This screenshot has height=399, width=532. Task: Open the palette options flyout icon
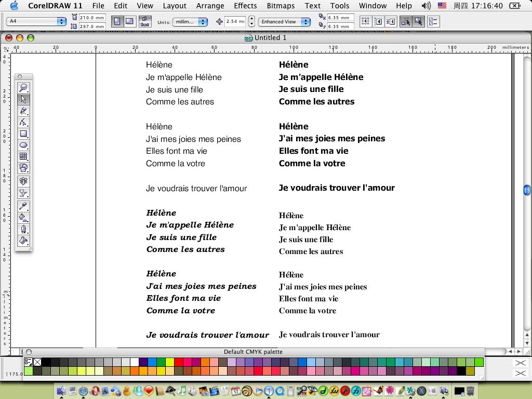pyautogui.click(x=28, y=362)
